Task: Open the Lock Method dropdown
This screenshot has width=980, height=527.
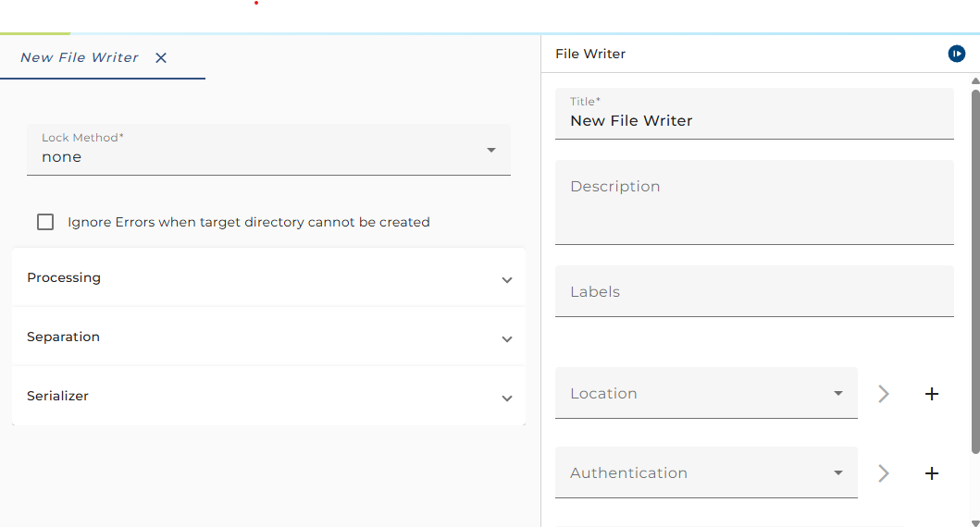Action: (x=268, y=150)
